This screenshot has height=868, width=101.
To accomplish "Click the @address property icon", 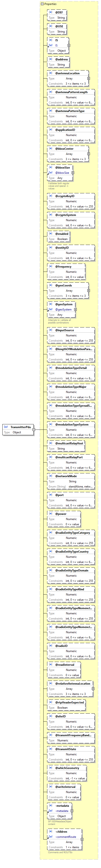I will point(51,59).
